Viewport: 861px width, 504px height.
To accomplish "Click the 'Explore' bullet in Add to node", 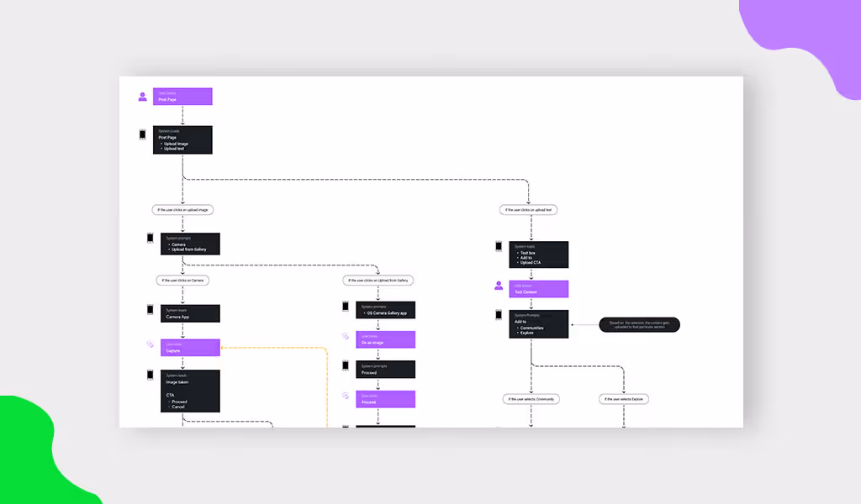I will 526,333.
